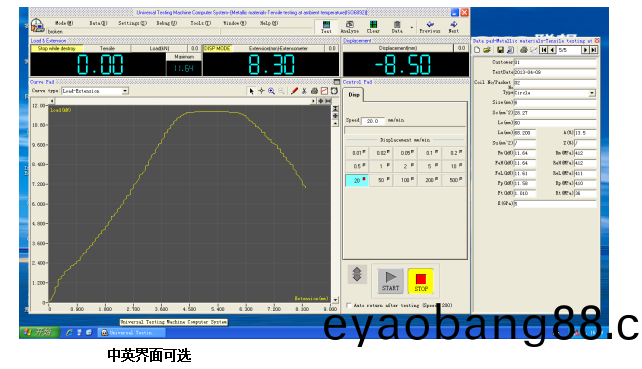Click the Clear toolbar icon
The image size is (642, 369).
[x=373, y=27]
